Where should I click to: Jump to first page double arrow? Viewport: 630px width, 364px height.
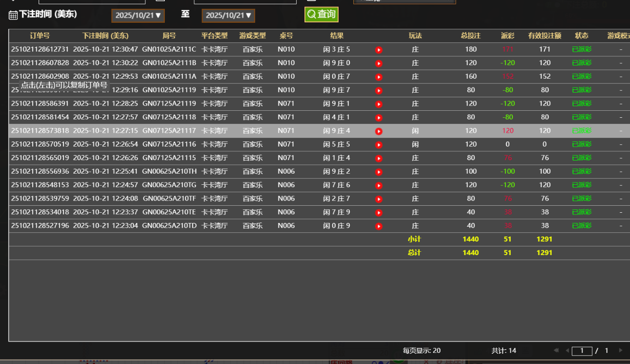pyautogui.click(x=556, y=351)
